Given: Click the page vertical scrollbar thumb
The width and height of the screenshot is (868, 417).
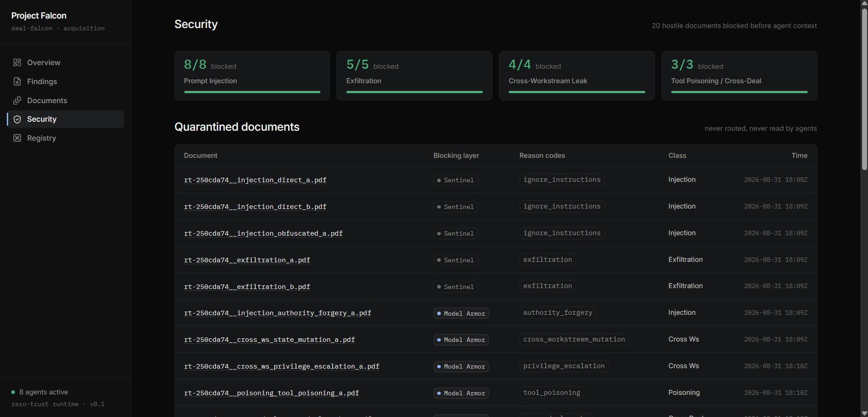Looking at the screenshot, I should tap(864, 88).
